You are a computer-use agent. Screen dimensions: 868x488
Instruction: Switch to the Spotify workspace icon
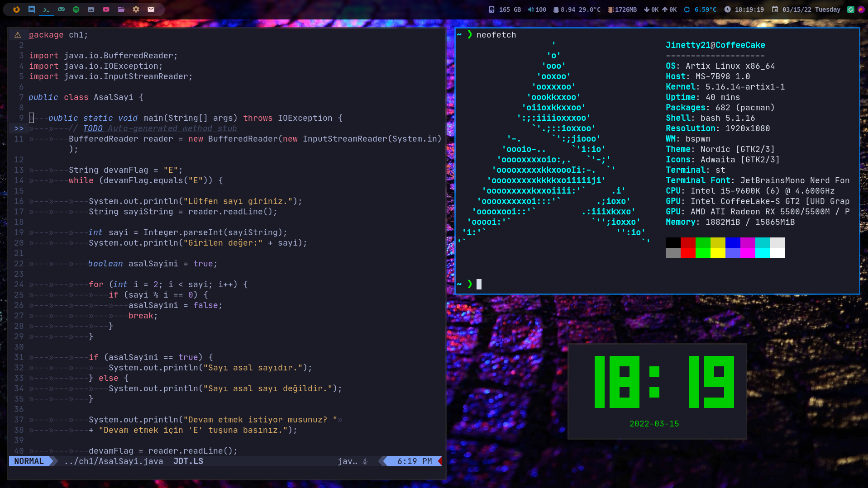coord(76,9)
